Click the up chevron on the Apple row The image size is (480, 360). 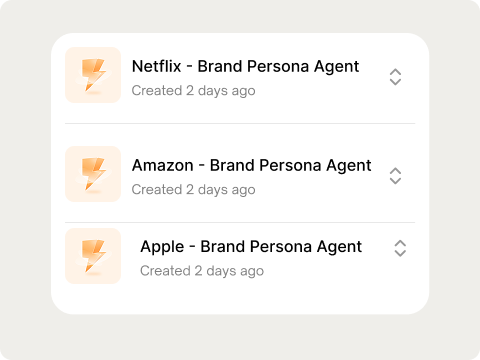[400, 243]
